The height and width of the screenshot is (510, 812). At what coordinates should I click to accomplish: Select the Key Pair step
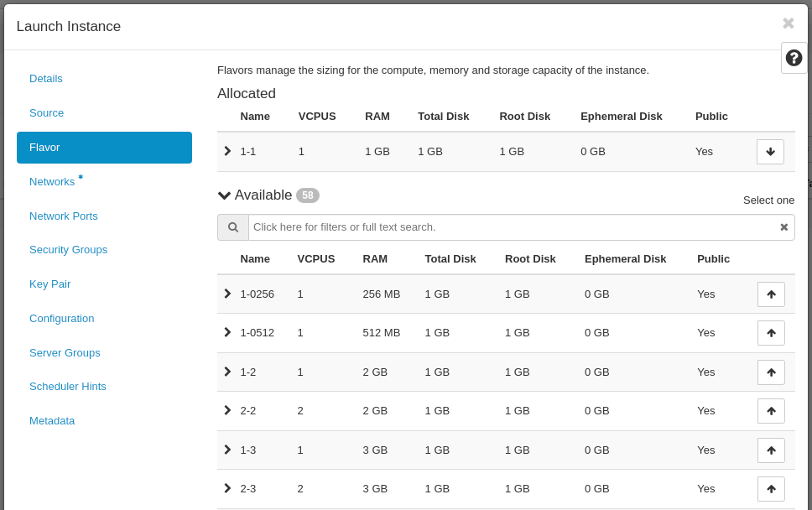pos(50,284)
